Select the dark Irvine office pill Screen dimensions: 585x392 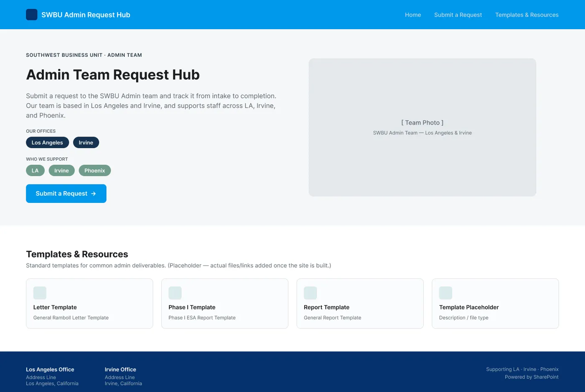86,142
